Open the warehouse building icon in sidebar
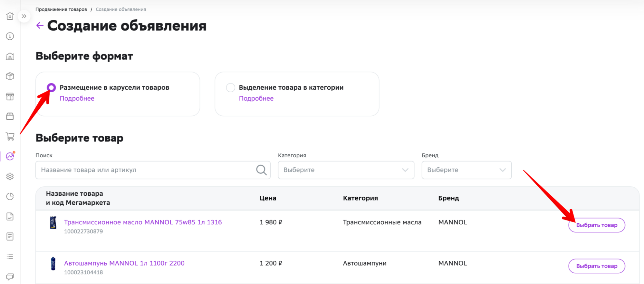 point(10,56)
